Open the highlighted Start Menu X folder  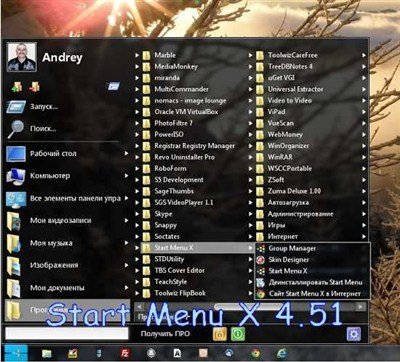click(x=198, y=248)
